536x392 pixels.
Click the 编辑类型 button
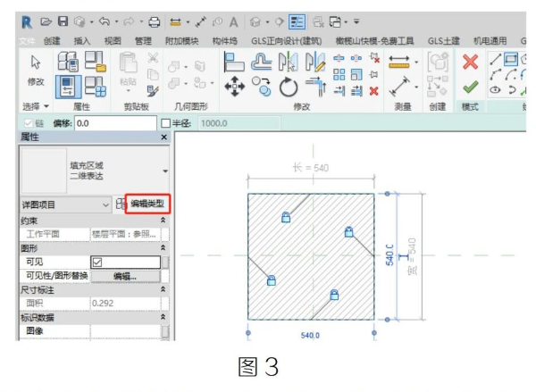pyautogui.click(x=147, y=204)
